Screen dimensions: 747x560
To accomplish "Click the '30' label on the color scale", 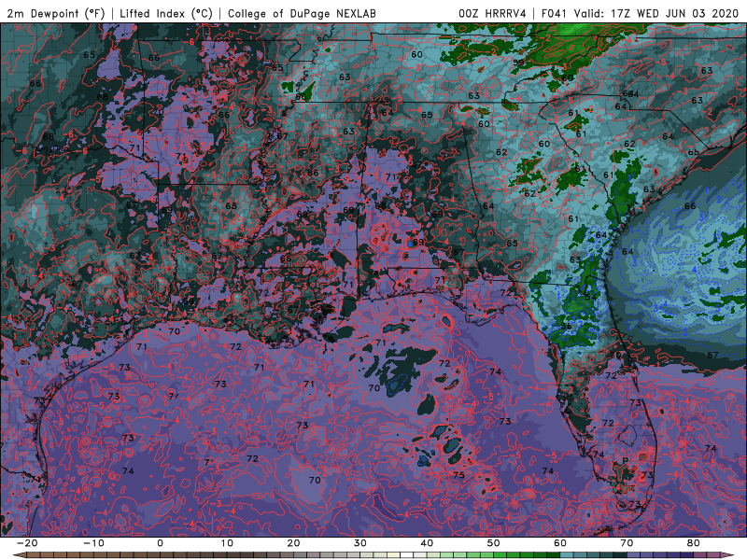I will (x=360, y=543).
